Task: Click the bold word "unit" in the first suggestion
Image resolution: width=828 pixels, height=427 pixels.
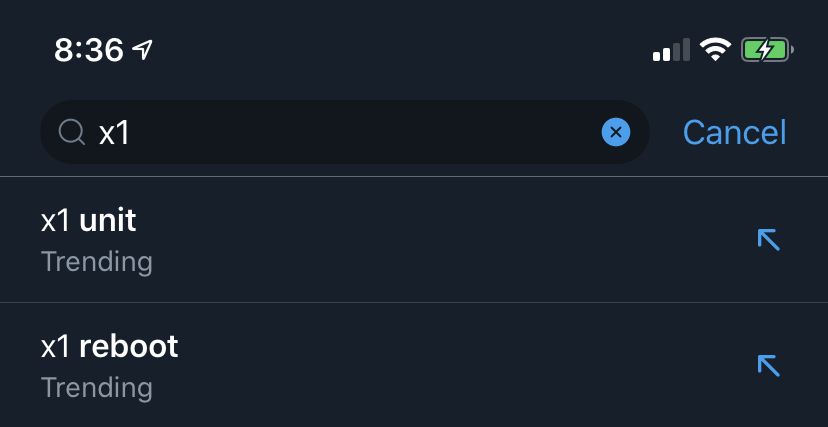Action: pos(107,220)
